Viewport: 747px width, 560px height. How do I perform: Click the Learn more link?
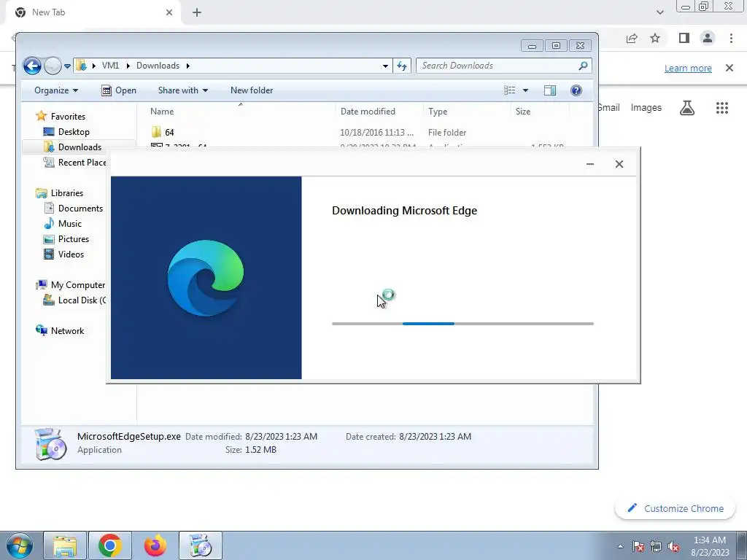click(x=688, y=68)
